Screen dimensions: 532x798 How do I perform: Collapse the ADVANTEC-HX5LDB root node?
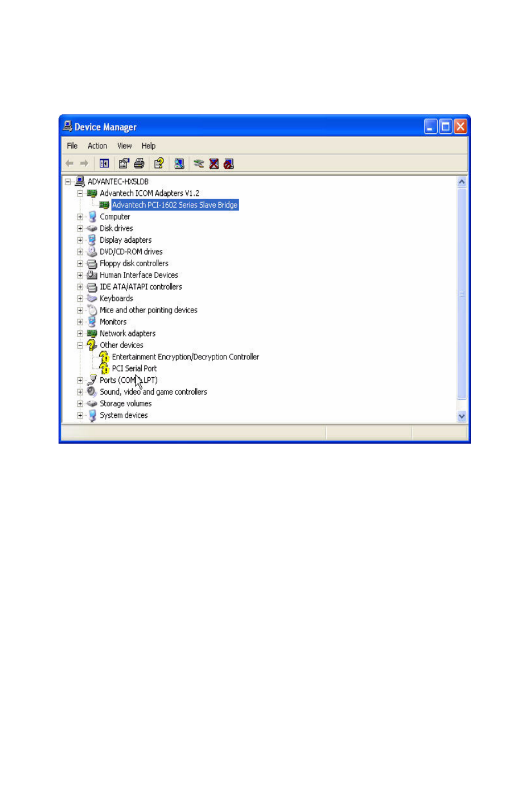(68, 182)
